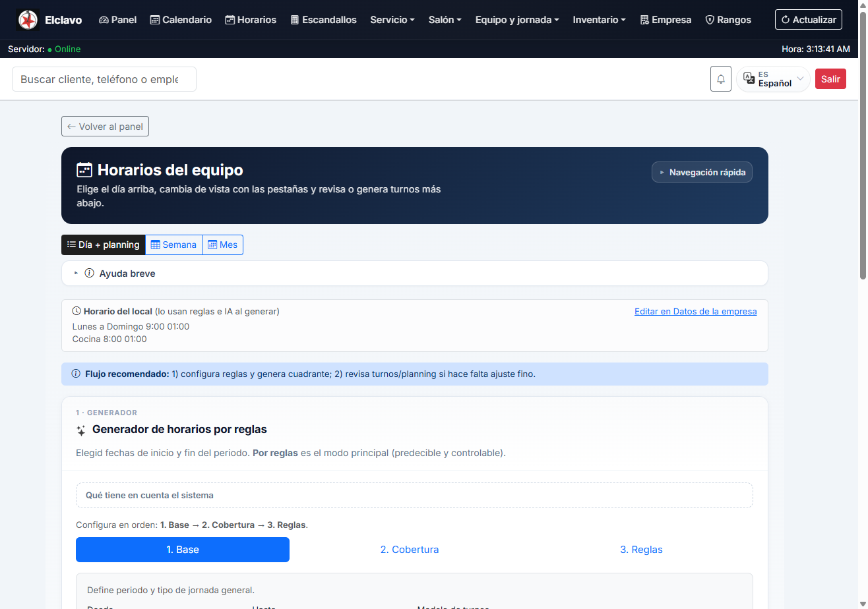Click info icon in Flujo recomendado banner
The height and width of the screenshot is (609, 868).
pos(76,374)
